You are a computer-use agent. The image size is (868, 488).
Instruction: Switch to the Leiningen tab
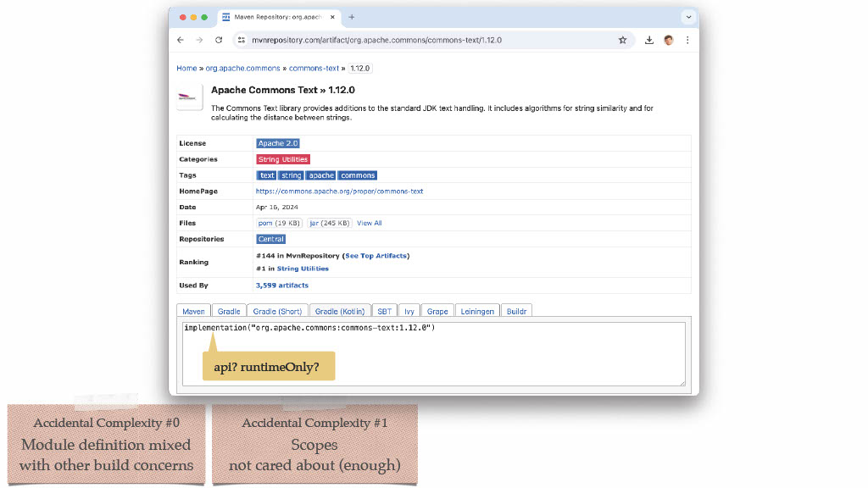477,312
